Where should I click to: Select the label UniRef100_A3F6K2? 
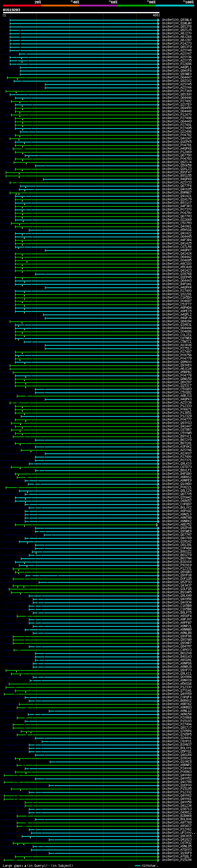(177, 446)
